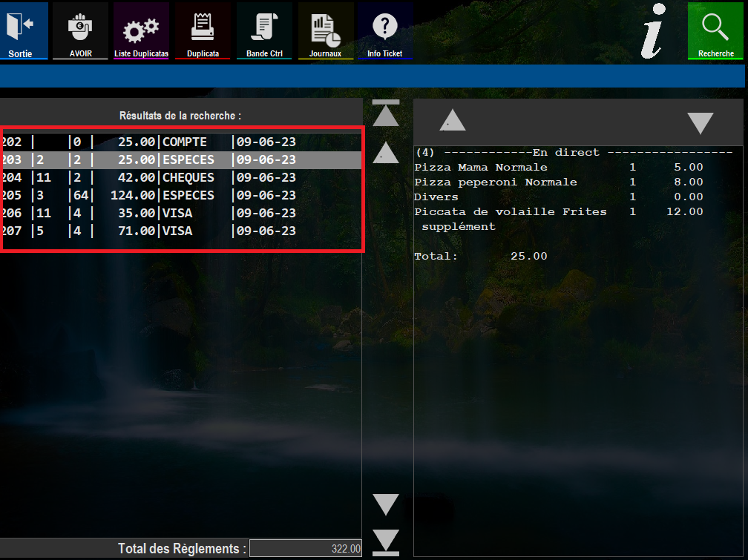Move down one result with arrow
Screen dimensions: 748x560
[385, 504]
